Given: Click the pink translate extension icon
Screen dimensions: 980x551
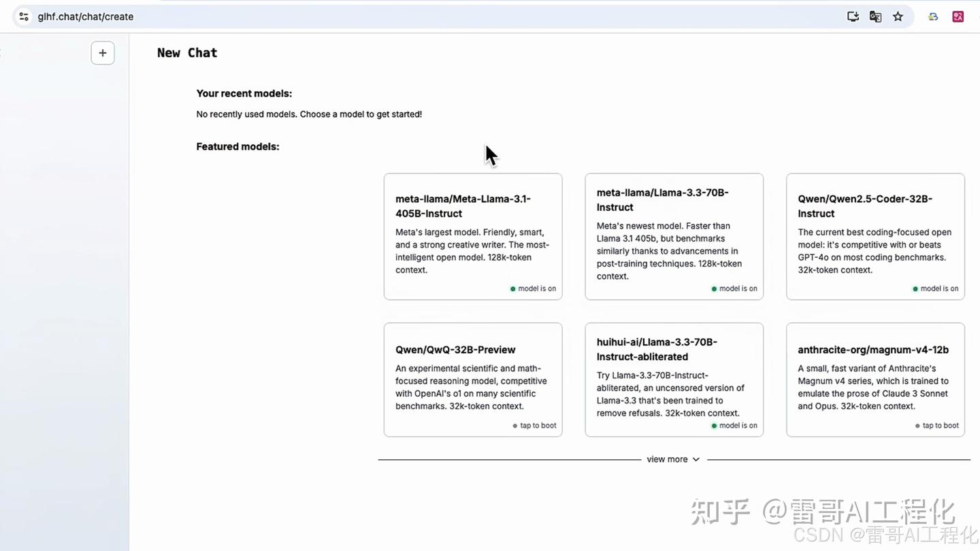Looking at the screenshot, I should point(958,16).
